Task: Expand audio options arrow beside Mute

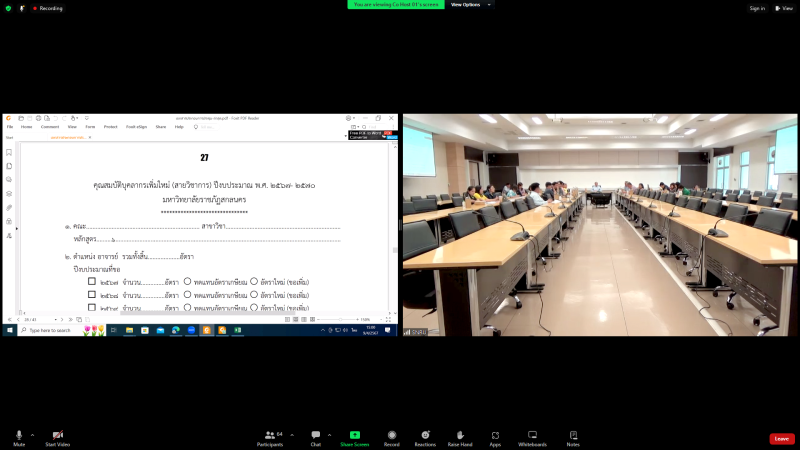Action: [32, 435]
